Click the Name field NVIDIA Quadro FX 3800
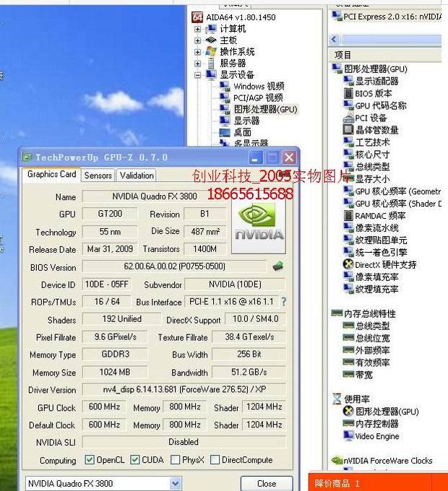 [155, 196]
